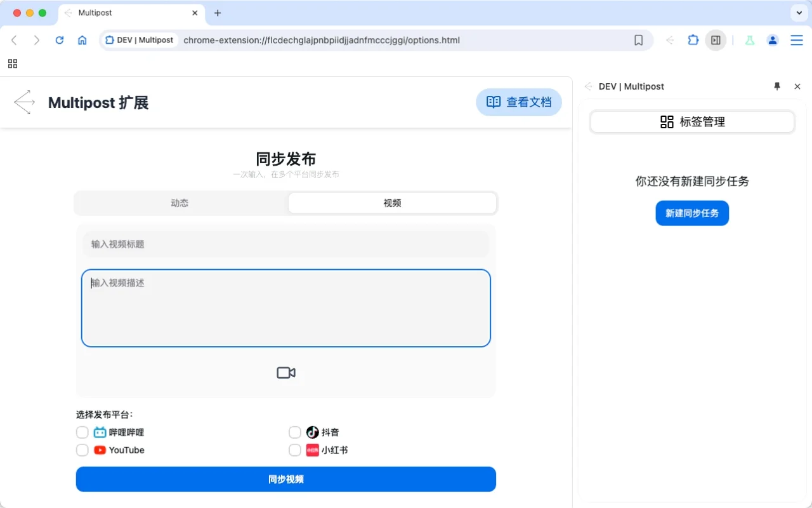Select the 视频 tab
812x508 pixels.
coord(392,203)
